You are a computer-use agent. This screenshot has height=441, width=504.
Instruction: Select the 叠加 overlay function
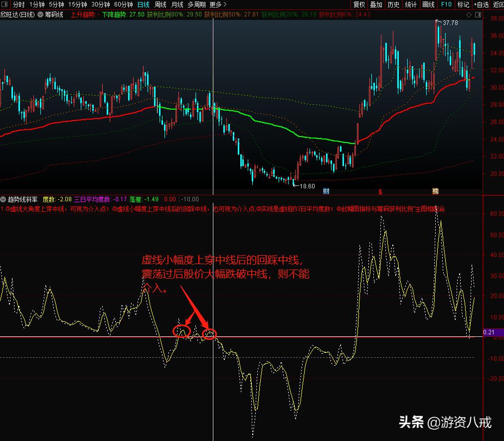[x=376, y=4]
